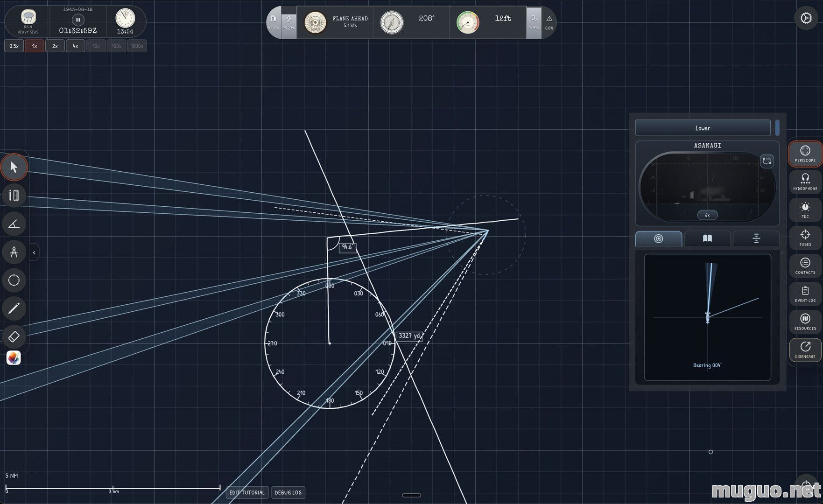Set time speed to 1x
The height and width of the screenshot is (504, 823).
(35, 46)
